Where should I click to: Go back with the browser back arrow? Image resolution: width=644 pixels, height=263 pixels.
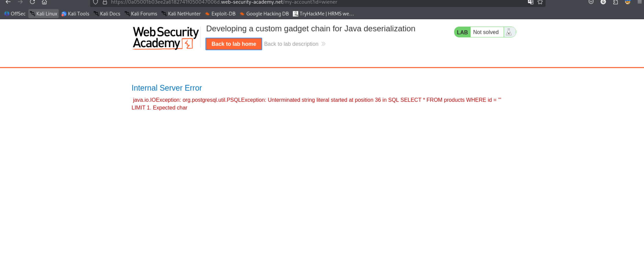[x=8, y=2]
